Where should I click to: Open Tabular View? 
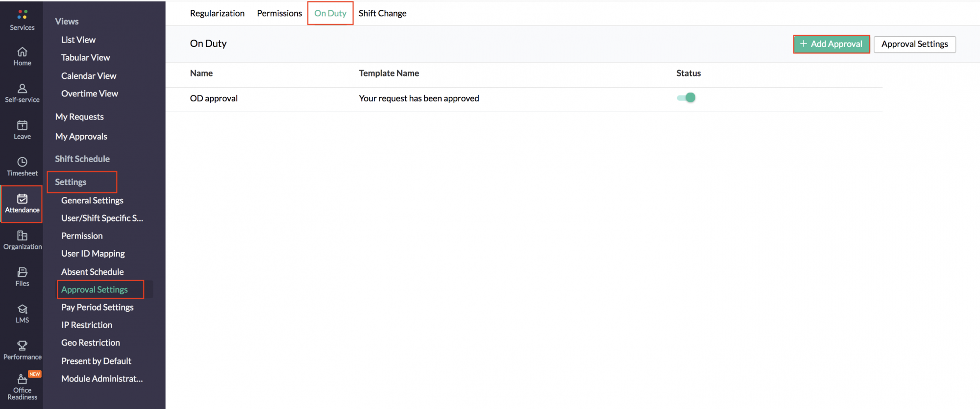[86, 57]
